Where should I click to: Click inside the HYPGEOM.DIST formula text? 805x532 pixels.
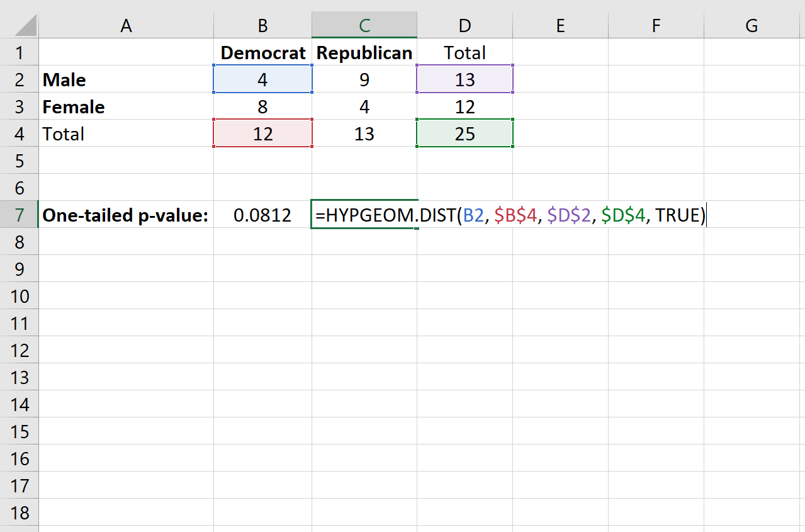510,215
